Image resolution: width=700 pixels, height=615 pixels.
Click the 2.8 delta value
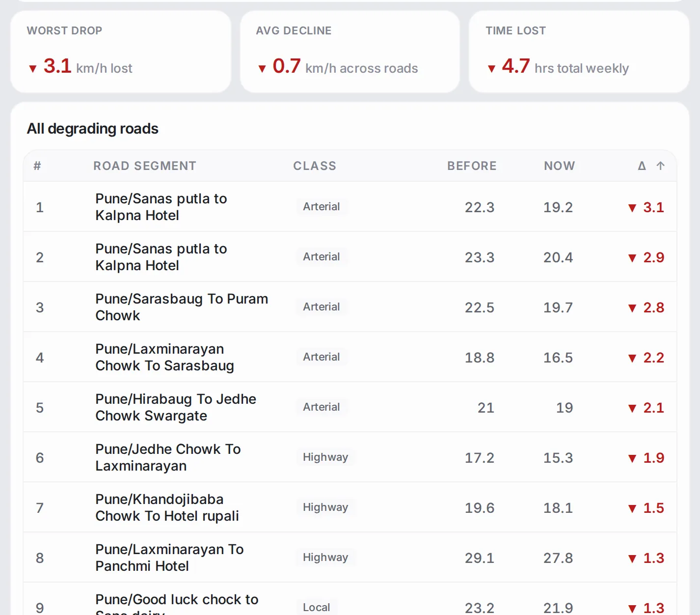click(646, 307)
